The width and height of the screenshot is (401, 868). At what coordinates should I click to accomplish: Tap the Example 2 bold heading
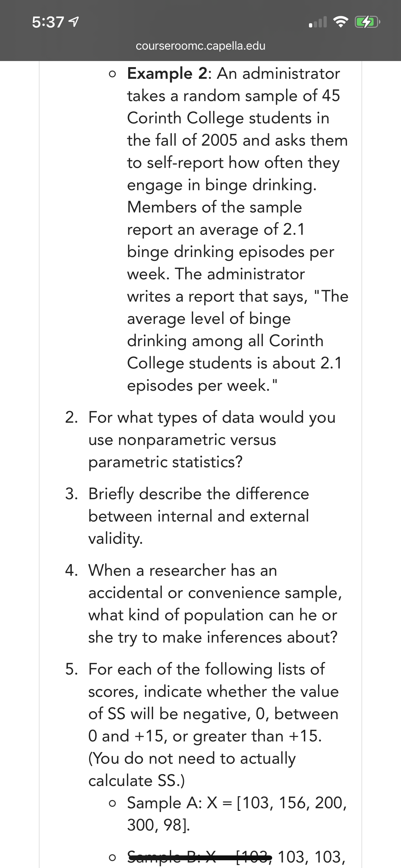tap(167, 73)
